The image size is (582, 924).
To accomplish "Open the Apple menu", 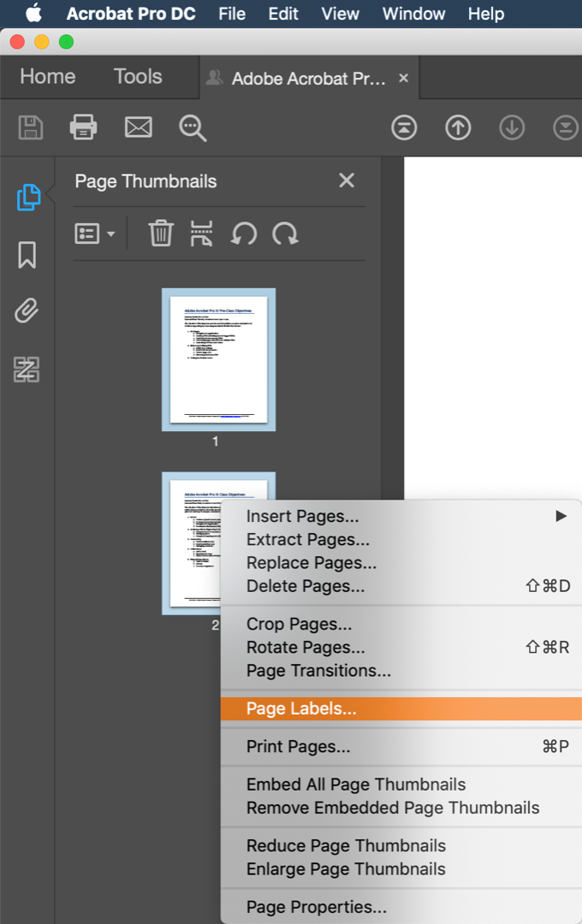I will click(x=33, y=13).
